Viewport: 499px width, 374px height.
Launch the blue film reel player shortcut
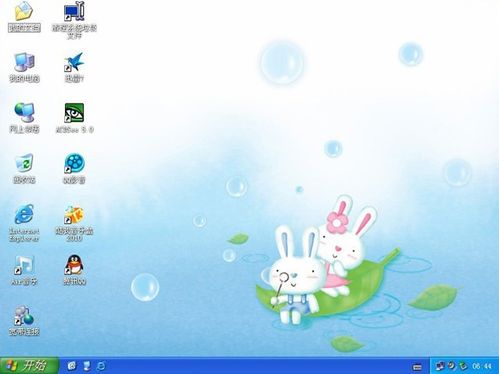pyautogui.click(x=74, y=163)
